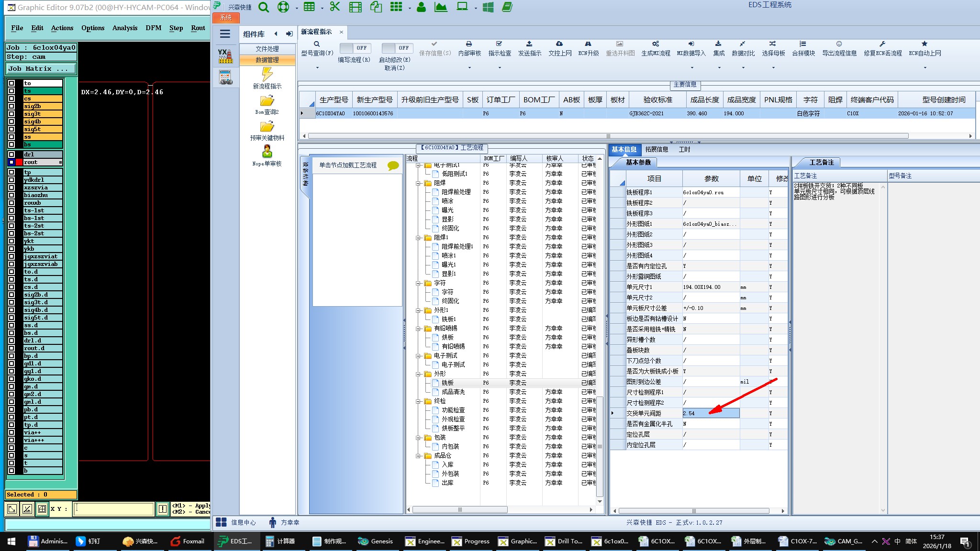Click the green scissors toolbar icon
Viewport: 980px width, 551px height.
tap(334, 7)
